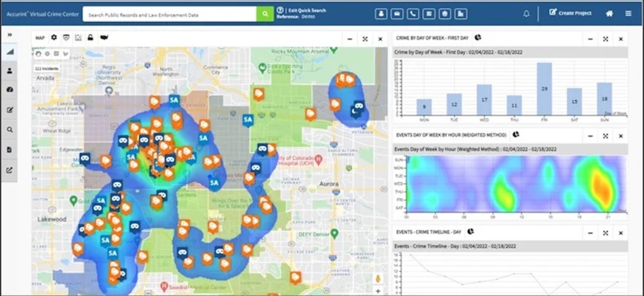Open the hamburger main menu
The height and width of the screenshot is (296, 644).
[x=628, y=13]
